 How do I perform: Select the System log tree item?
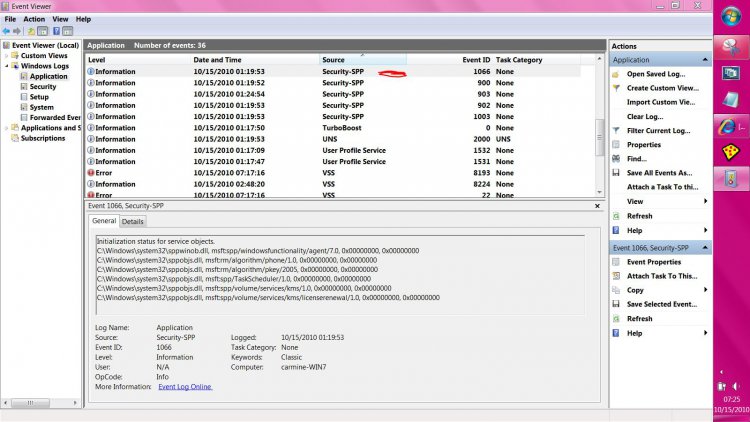(42, 108)
